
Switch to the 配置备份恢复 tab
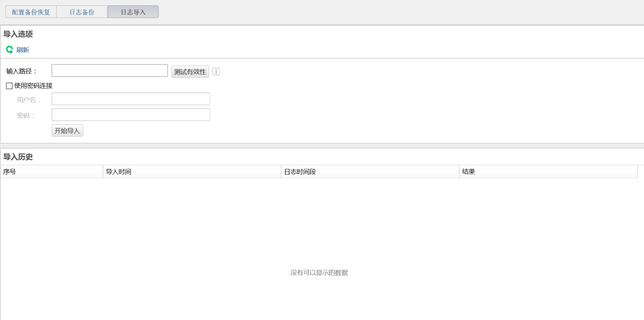click(x=31, y=12)
